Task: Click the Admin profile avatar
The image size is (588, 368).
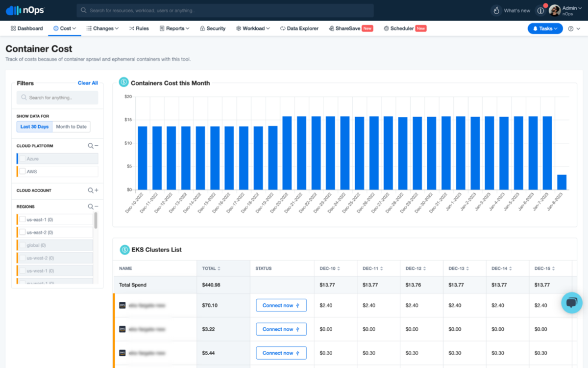Action: coord(555,10)
